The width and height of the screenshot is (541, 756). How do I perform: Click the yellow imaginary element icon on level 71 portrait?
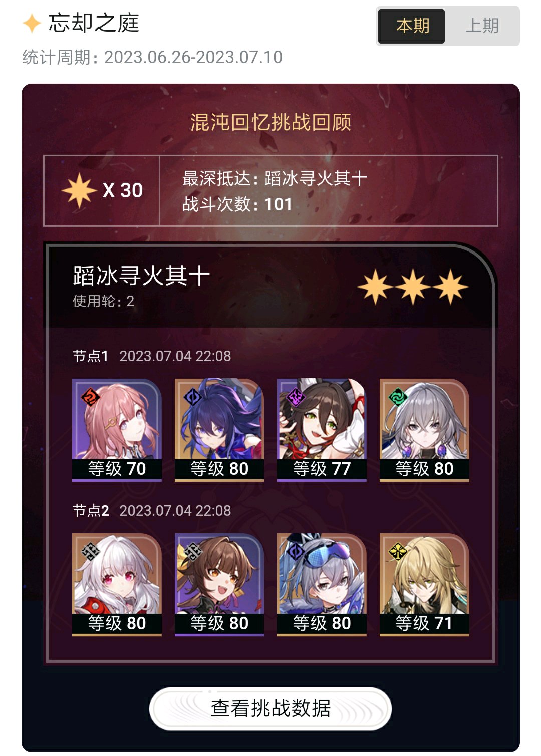tap(398, 552)
